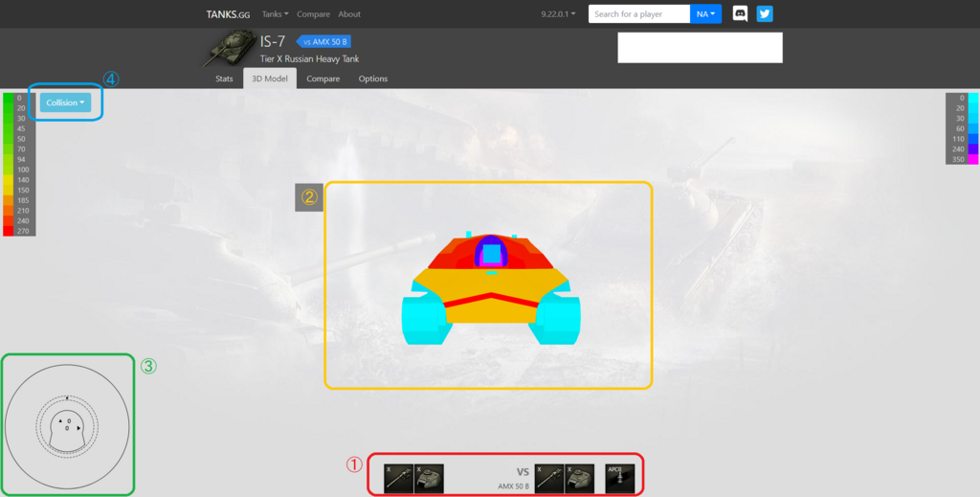Click the 110 blue legend swatch
Screen dimensions: 980x497
tap(973, 139)
